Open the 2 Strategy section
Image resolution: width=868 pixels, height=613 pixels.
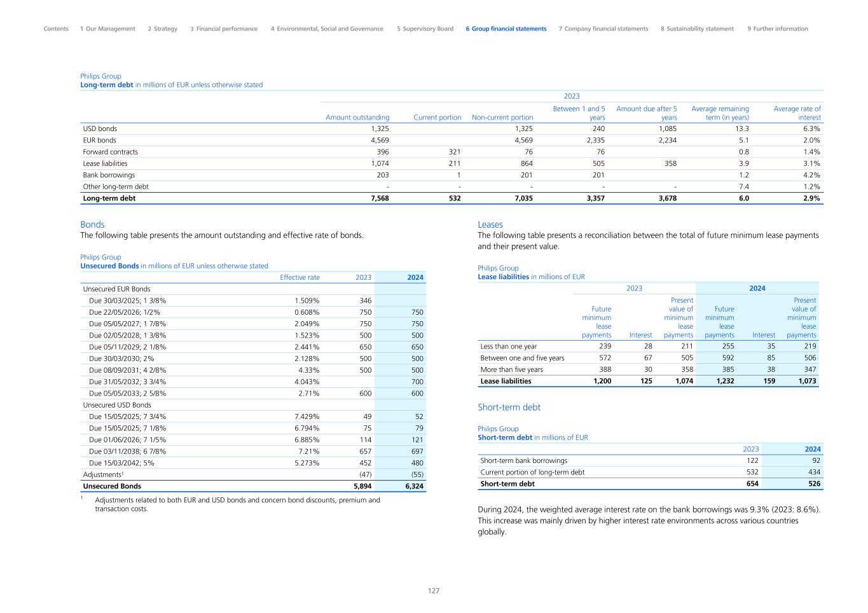coord(163,29)
